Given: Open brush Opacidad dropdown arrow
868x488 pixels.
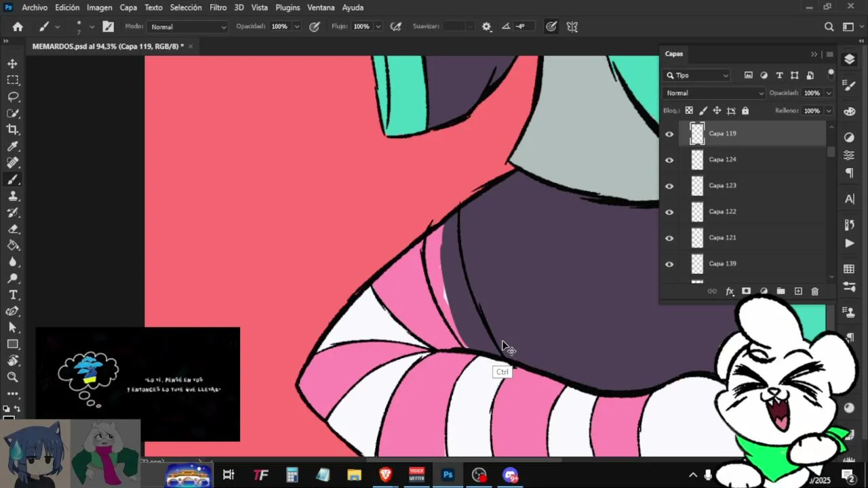Looking at the screenshot, I should click(297, 26).
